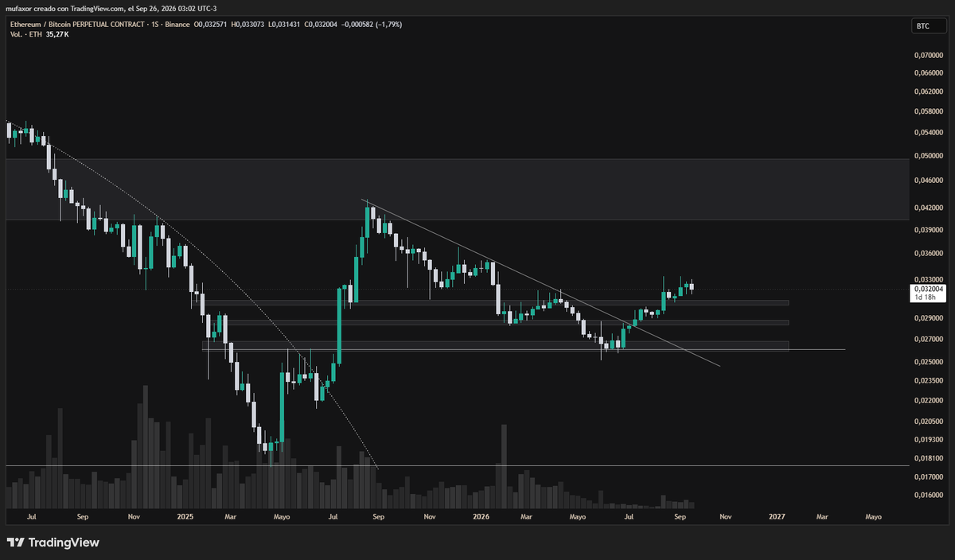
Task: Click price axis label 0,020500
Action: (x=927, y=421)
